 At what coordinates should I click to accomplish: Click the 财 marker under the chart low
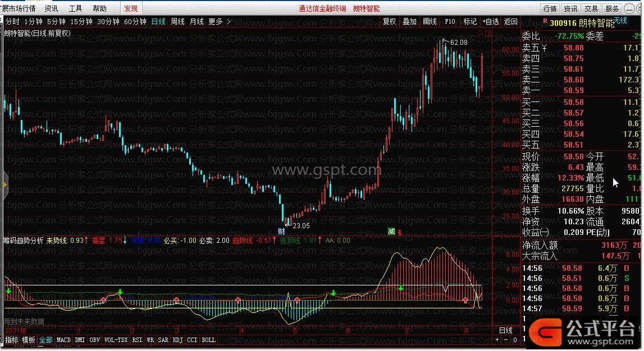pos(281,231)
